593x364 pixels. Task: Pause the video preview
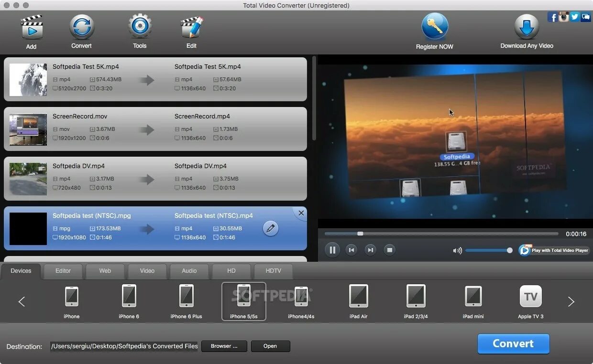pyautogui.click(x=332, y=250)
